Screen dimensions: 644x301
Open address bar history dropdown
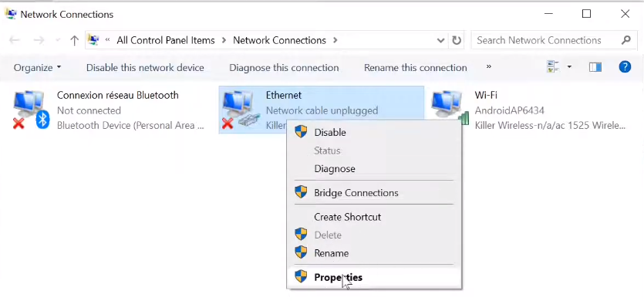pos(440,40)
